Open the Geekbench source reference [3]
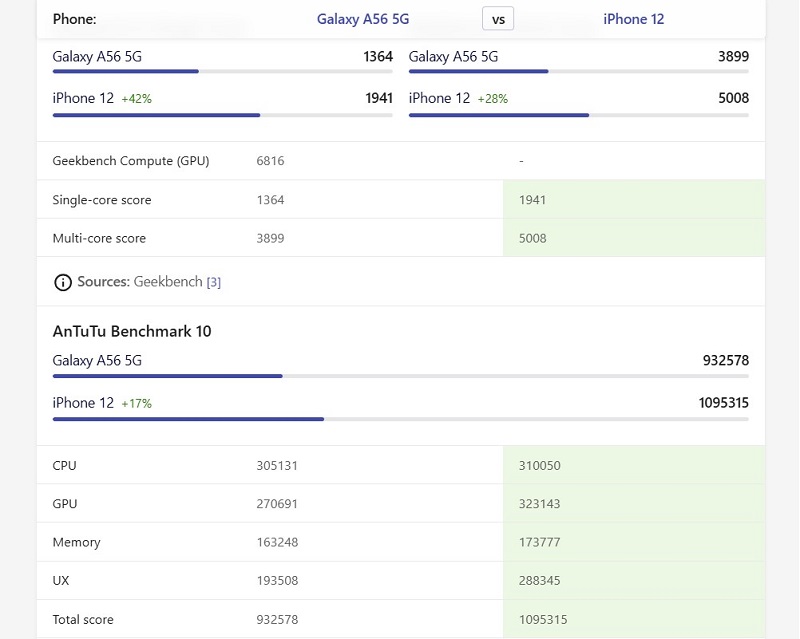The image size is (800, 639). [213, 282]
